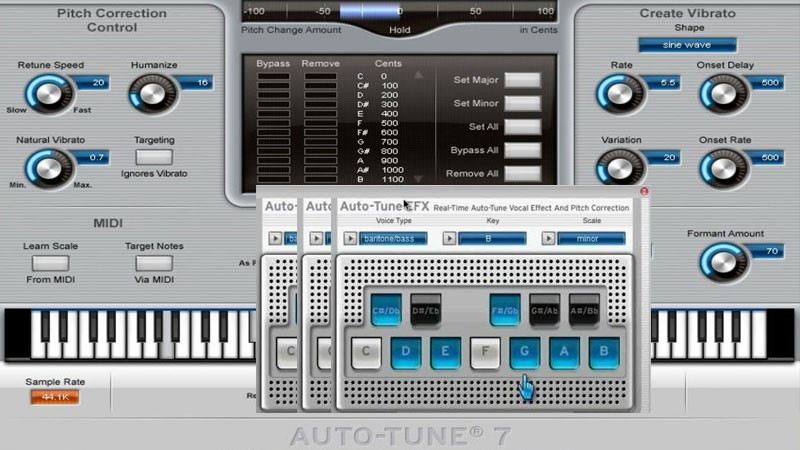The image size is (800, 450).
Task: Click the Voice Type play arrow button
Action: 350,239
